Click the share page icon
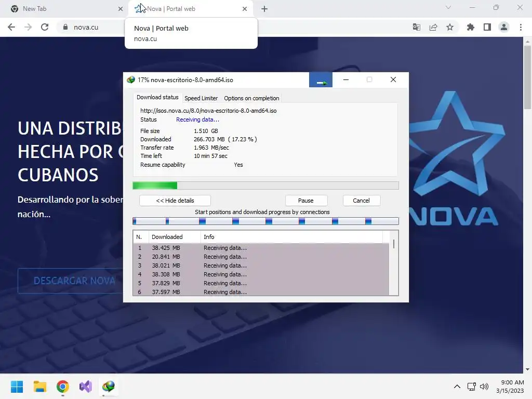This screenshot has height=399, width=532. [x=433, y=27]
